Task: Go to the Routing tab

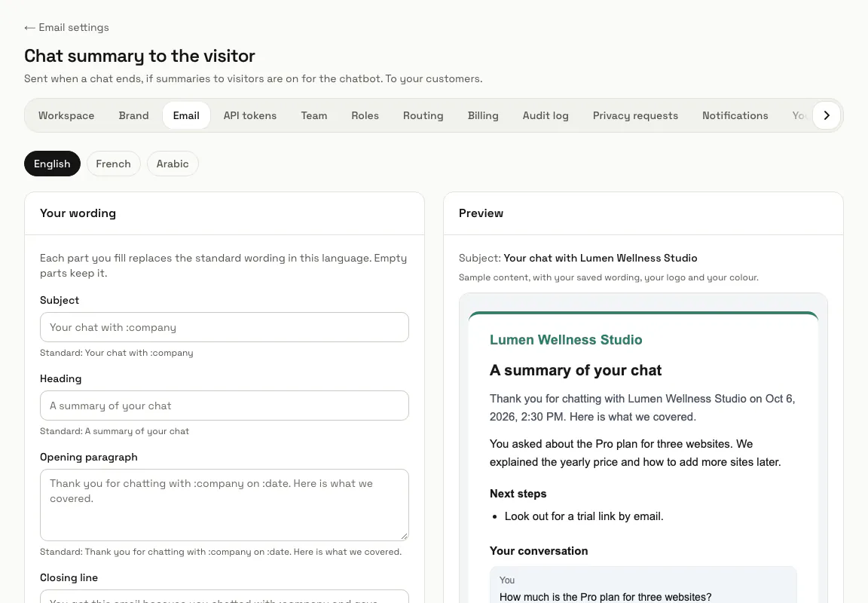Action: pos(423,115)
